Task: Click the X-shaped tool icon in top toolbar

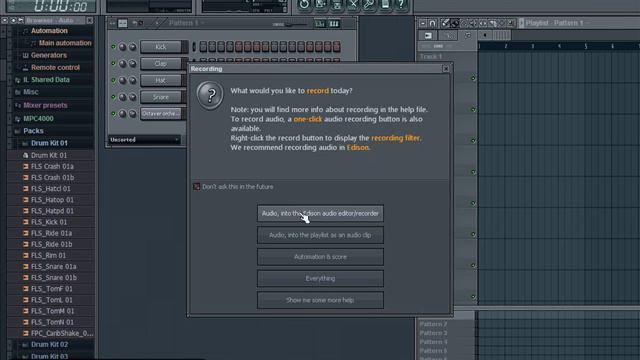Action: coord(353,4)
